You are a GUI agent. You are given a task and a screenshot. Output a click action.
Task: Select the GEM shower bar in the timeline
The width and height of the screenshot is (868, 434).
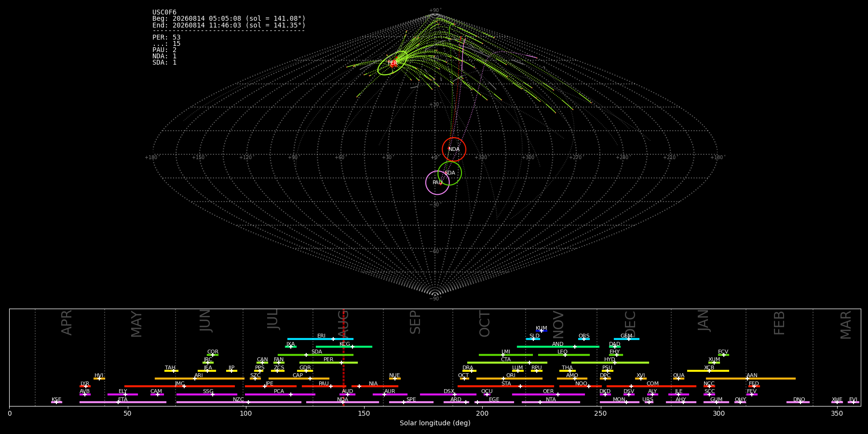626,339
